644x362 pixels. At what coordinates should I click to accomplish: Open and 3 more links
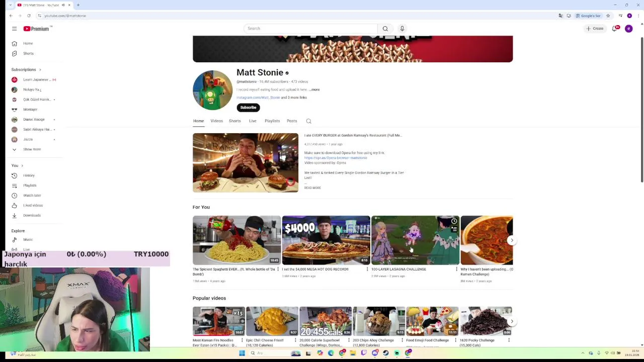click(x=294, y=98)
